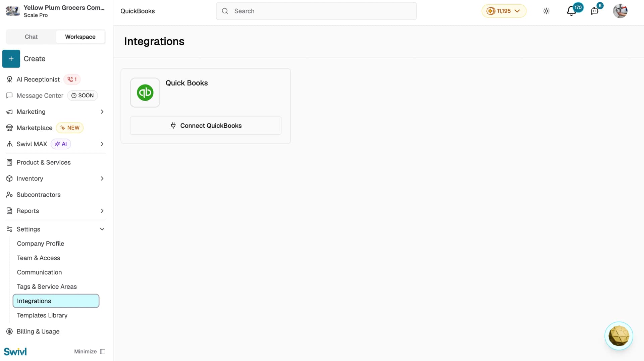Collapse the Settings section chevron
Image resolution: width=644 pixels, height=361 pixels.
[x=102, y=229]
